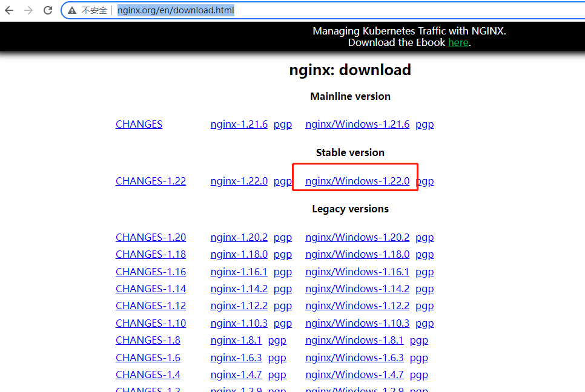Download nginx/Windows-1.4.7
Screen dimensions: 585x392
(354, 374)
